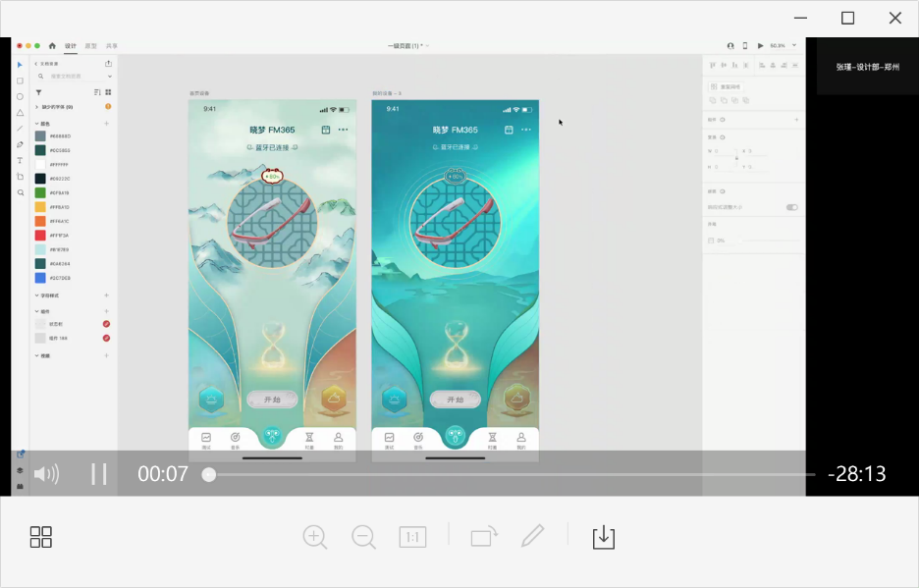
Task: Open the thumbnail grid view
Action: coord(41,537)
